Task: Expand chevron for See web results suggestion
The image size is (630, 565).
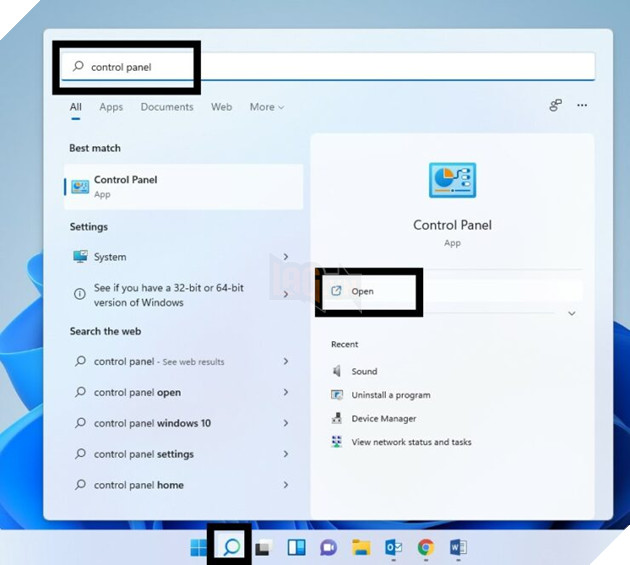Action: [286, 361]
